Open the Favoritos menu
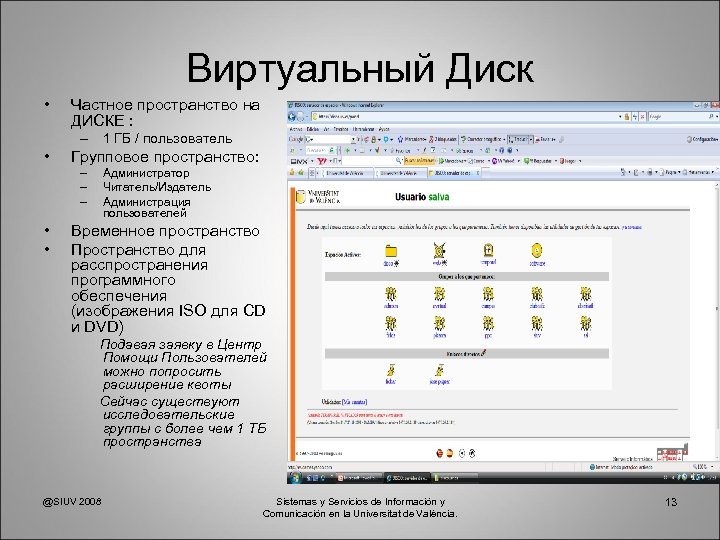 coord(341,129)
